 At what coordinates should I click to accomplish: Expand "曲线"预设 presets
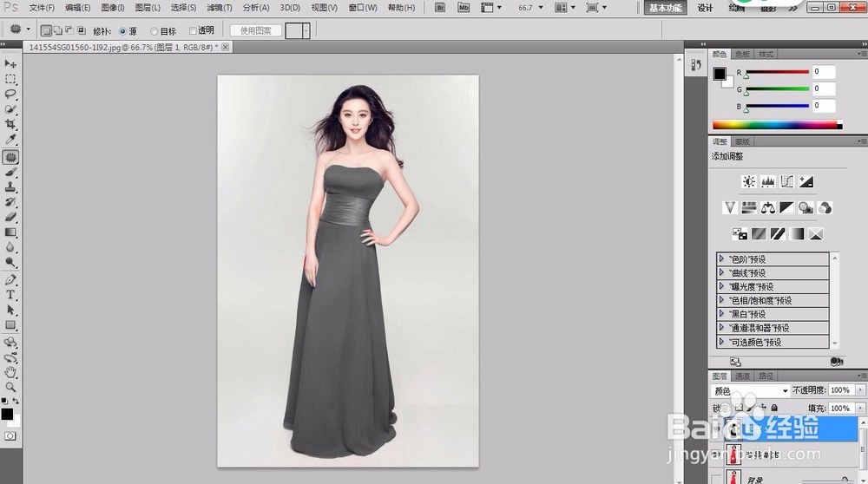[721, 272]
